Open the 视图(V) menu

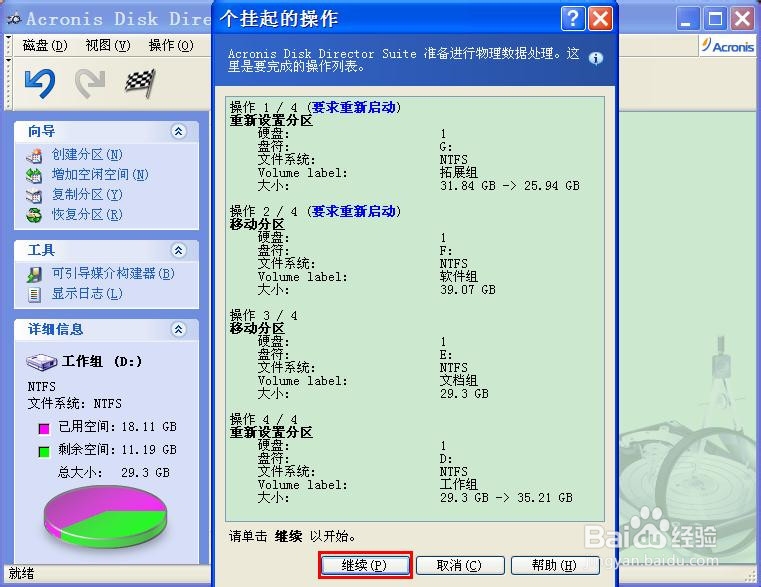coord(108,46)
